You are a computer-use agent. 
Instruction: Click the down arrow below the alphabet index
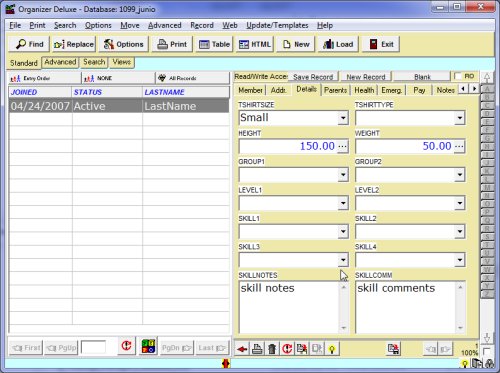point(487,337)
